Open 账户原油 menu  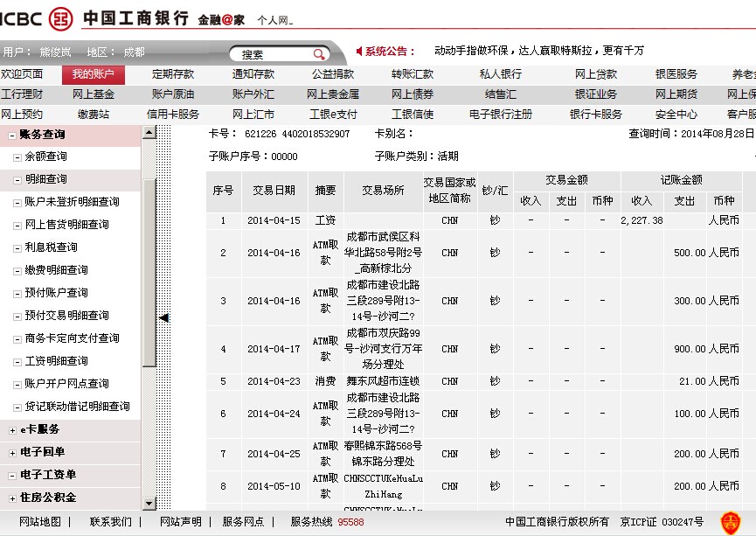pos(172,94)
